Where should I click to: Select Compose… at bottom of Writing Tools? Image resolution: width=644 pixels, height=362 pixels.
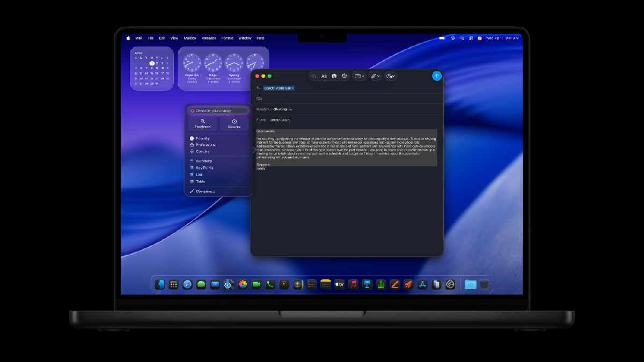click(204, 191)
